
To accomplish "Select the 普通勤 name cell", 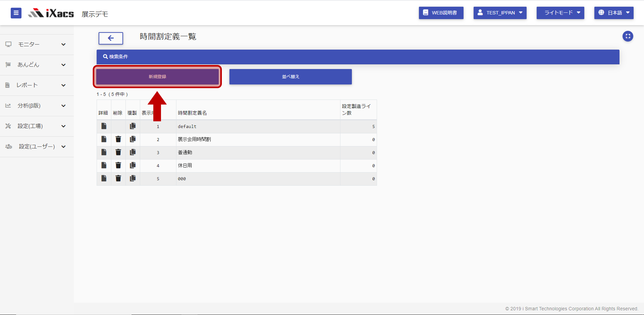I will coord(258,153).
